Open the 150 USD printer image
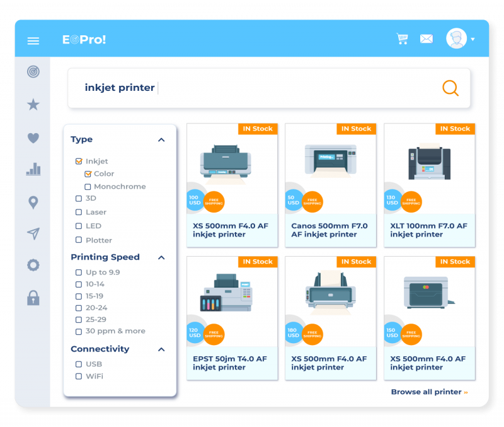504x427 pixels. point(429,293)
